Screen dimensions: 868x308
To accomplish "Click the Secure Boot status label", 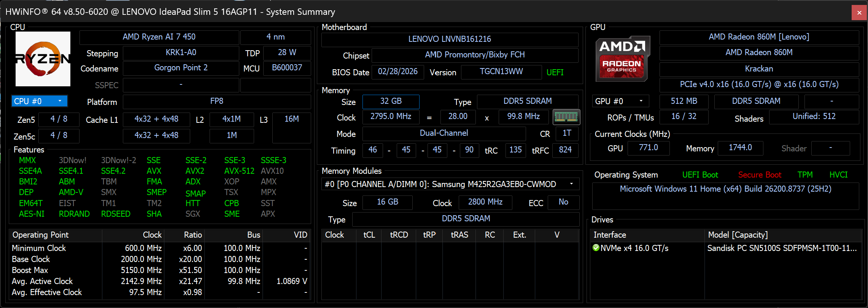I will (760, 175).
